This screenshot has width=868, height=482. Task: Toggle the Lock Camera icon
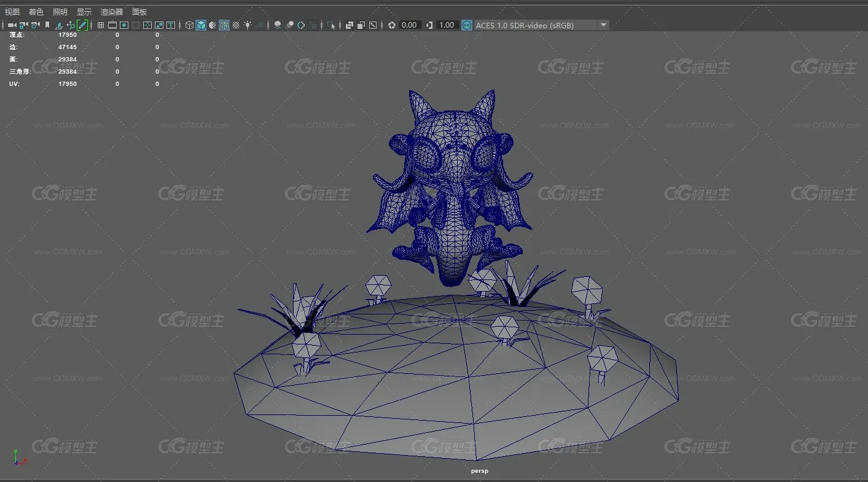click(x=23, y=25)
